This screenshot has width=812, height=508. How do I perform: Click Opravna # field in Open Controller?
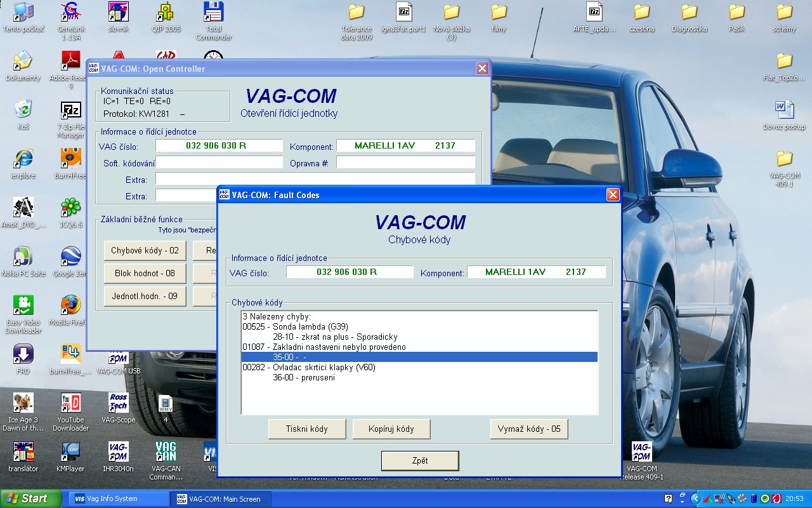(405, 163)
